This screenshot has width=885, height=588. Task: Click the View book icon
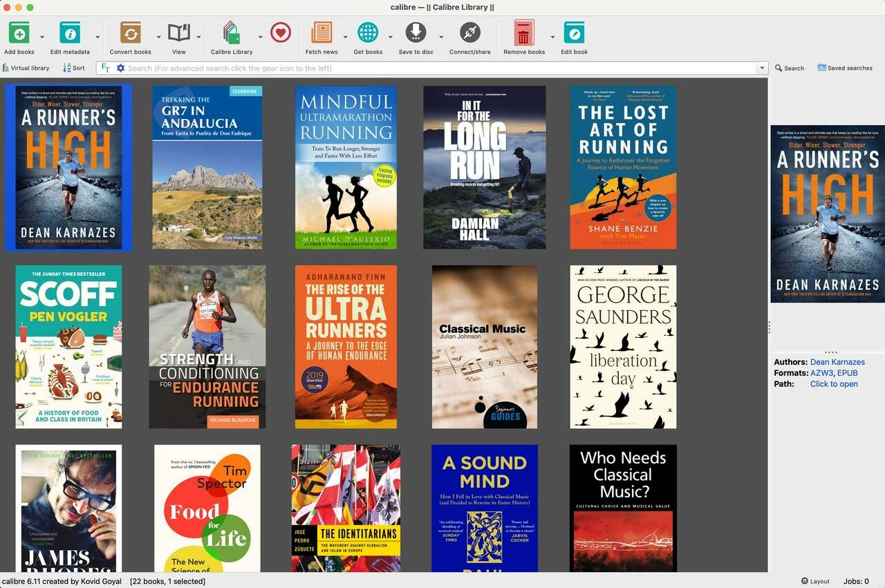coord(179,32)
